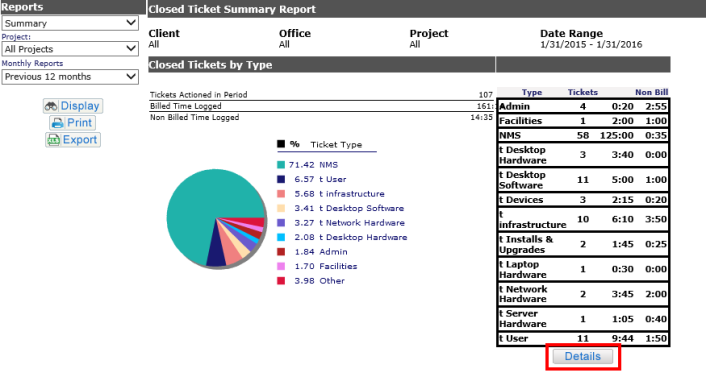Select the t Network Hardware legend label
Image resolution: width=706 pixels, height=377 pixels.
(362, 223)
